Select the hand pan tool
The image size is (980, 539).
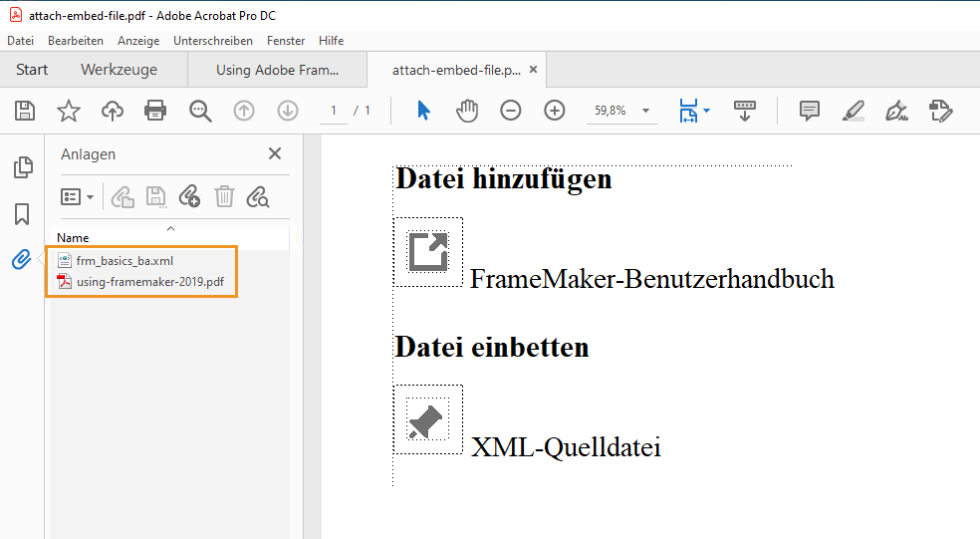pyautogui.click(x=467, y=111)
